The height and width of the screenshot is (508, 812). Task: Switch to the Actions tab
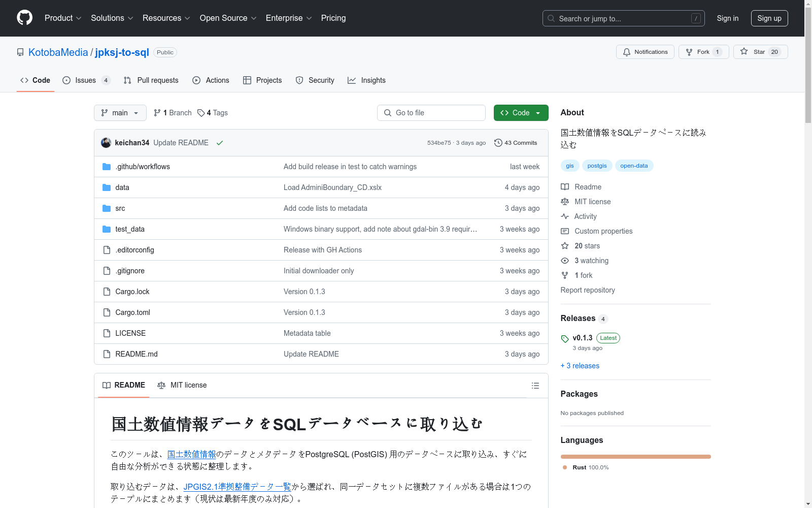(211, 80)
